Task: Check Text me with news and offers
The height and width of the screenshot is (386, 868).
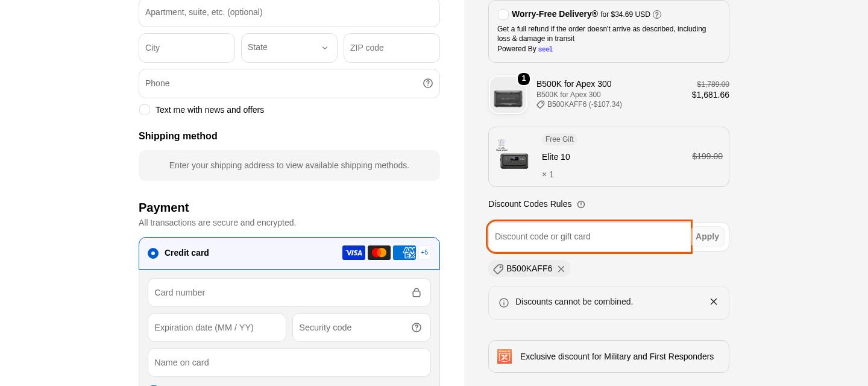Action: [145, 110]
